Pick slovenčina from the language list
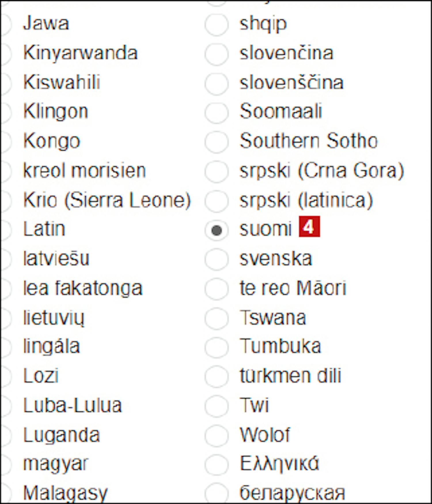This screenshot has width=432, height=504. [217, 54]
